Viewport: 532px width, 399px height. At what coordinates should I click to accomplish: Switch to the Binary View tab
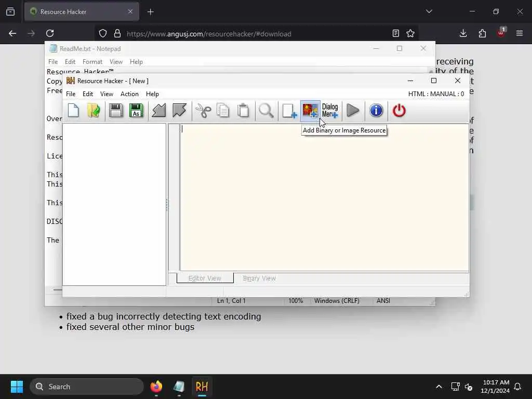259,278
